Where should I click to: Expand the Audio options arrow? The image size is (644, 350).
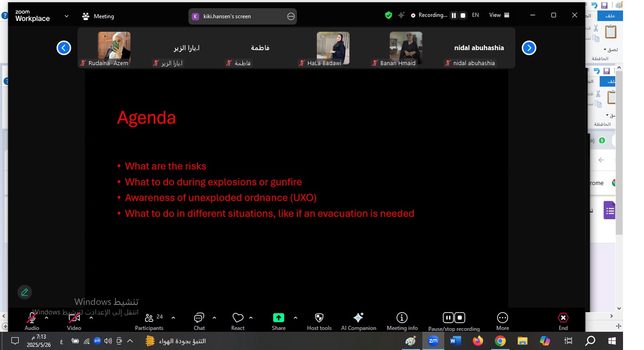(47, 318)
